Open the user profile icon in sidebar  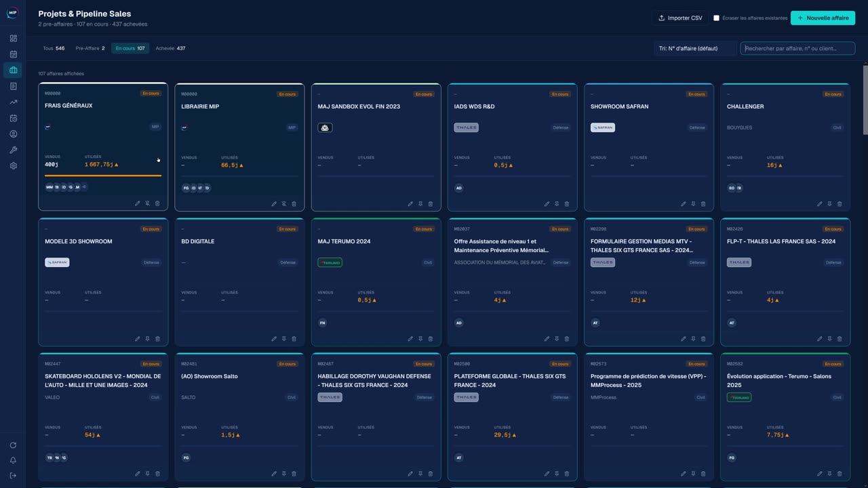(x=13, y=134)
